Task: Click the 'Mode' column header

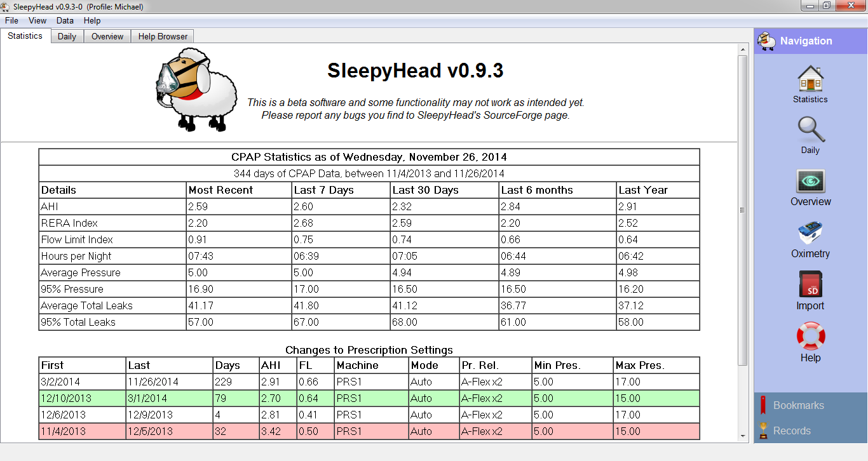Action: [x=424, y=365]
